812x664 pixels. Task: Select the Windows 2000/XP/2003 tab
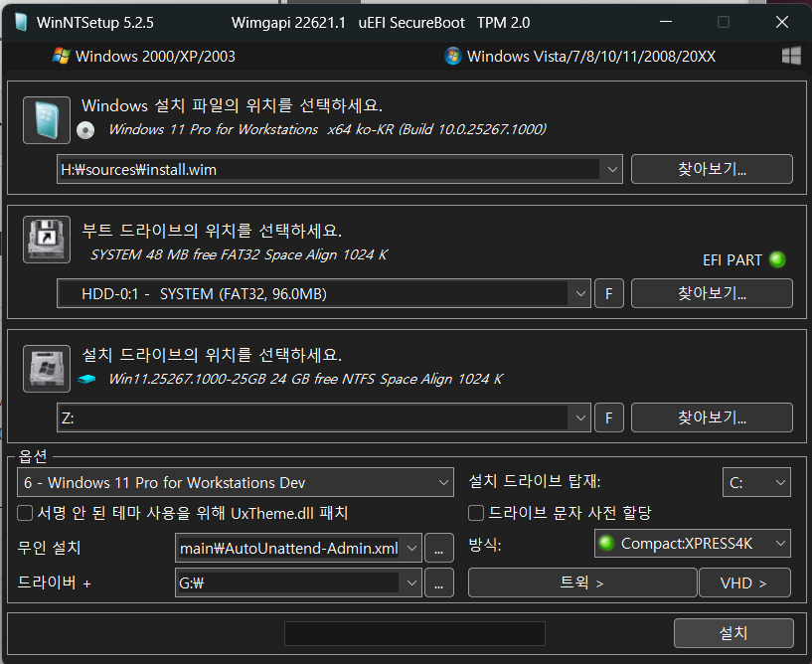pyautogui.click(x=144, y=56)
